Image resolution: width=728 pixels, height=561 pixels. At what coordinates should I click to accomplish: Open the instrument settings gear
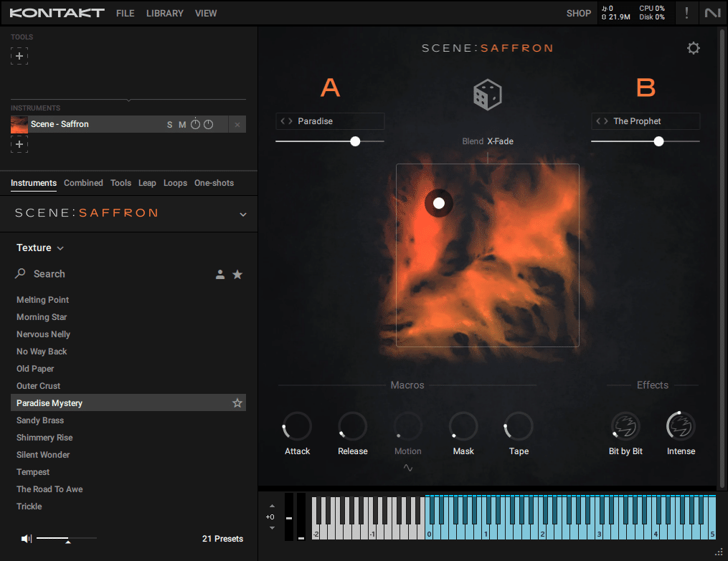pyautogui.click(x=693, y=48)
